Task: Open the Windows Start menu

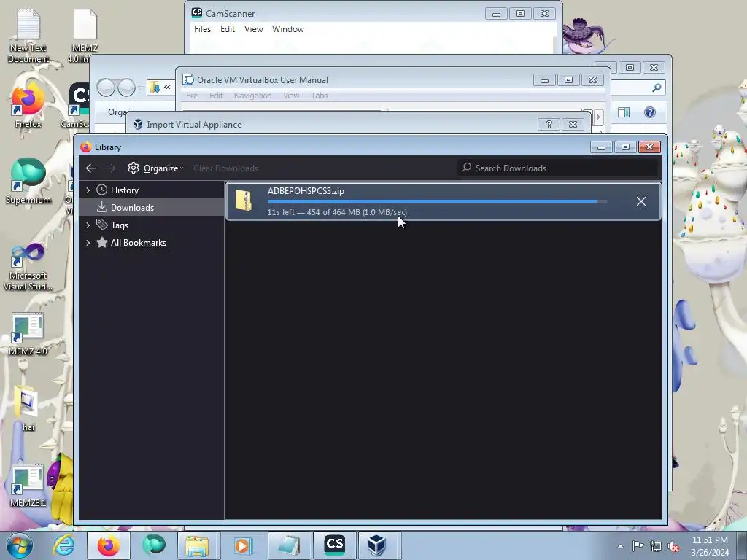Action: pos(20,545)
